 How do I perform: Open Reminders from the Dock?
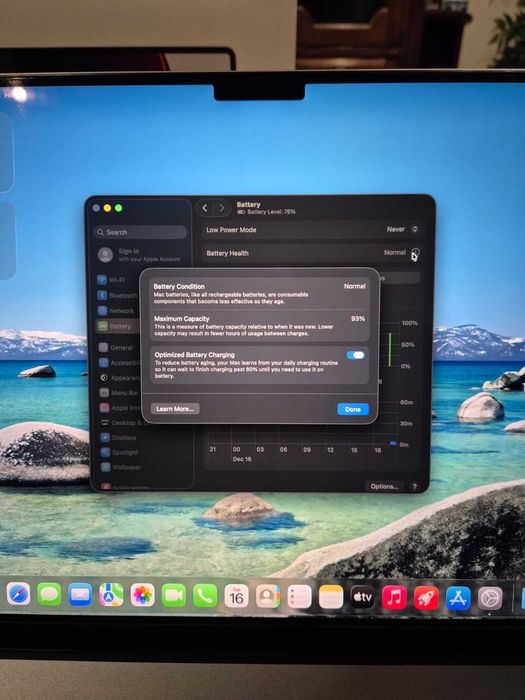(x=299, y=596)
